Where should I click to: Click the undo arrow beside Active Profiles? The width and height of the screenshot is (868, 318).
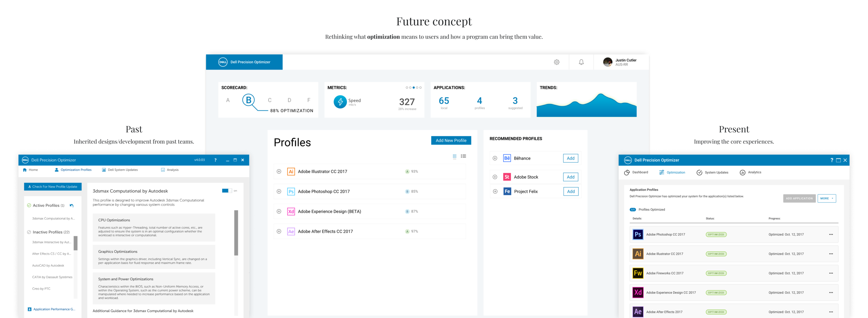pos(72,206)
